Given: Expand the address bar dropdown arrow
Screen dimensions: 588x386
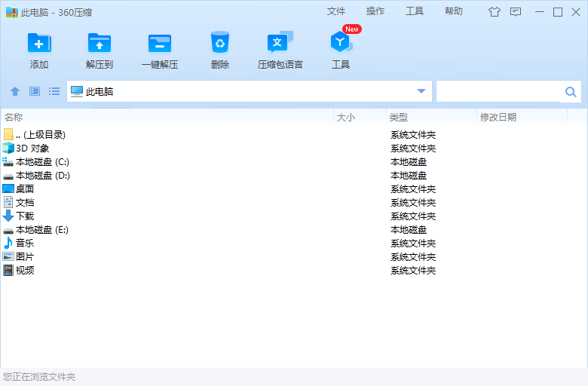Looking at the screenshot, I should click(x=421, y=91).
